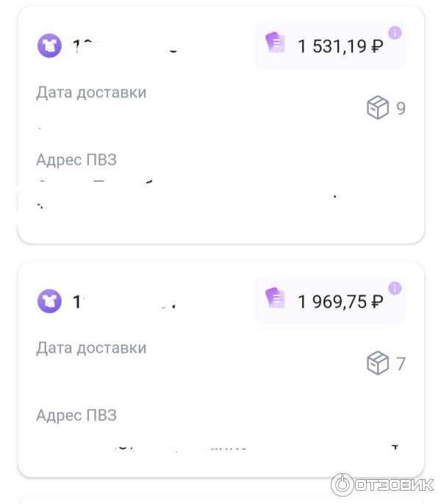Tap "Адрес ПВЗ" label in the second card
The height and width of the screenshot is (504, 441).
pyautogui.click(x=76, y=415)
